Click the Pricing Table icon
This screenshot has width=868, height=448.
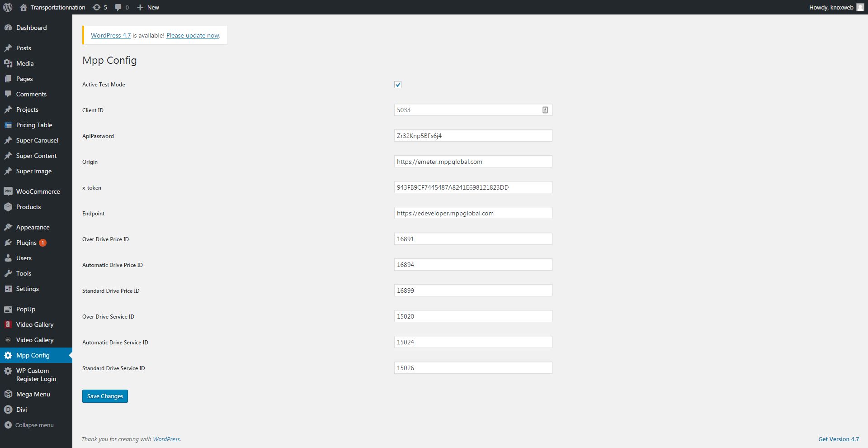click(x=8, y=125)
